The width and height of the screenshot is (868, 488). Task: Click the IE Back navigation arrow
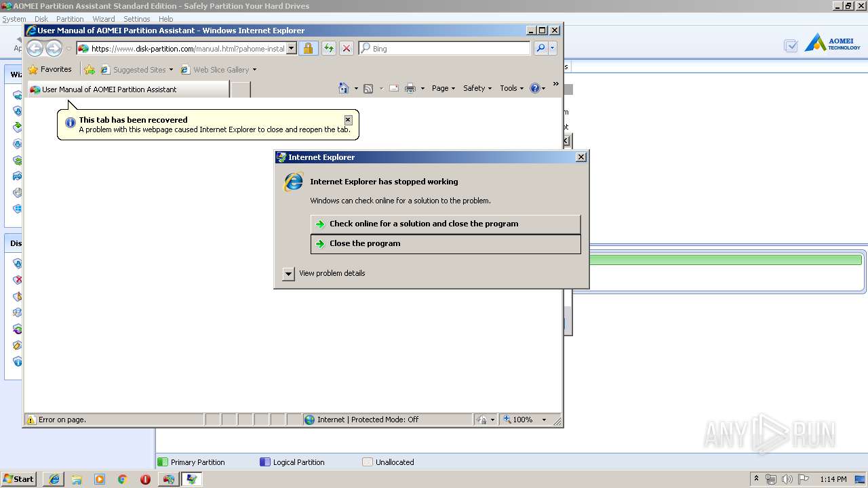[35, 48]
